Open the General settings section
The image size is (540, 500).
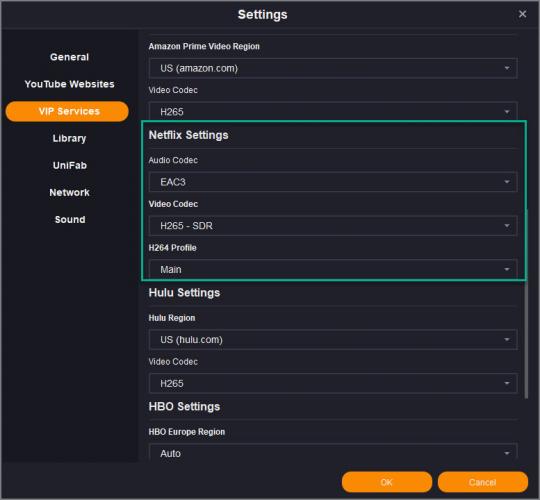(x=69, y=57)
